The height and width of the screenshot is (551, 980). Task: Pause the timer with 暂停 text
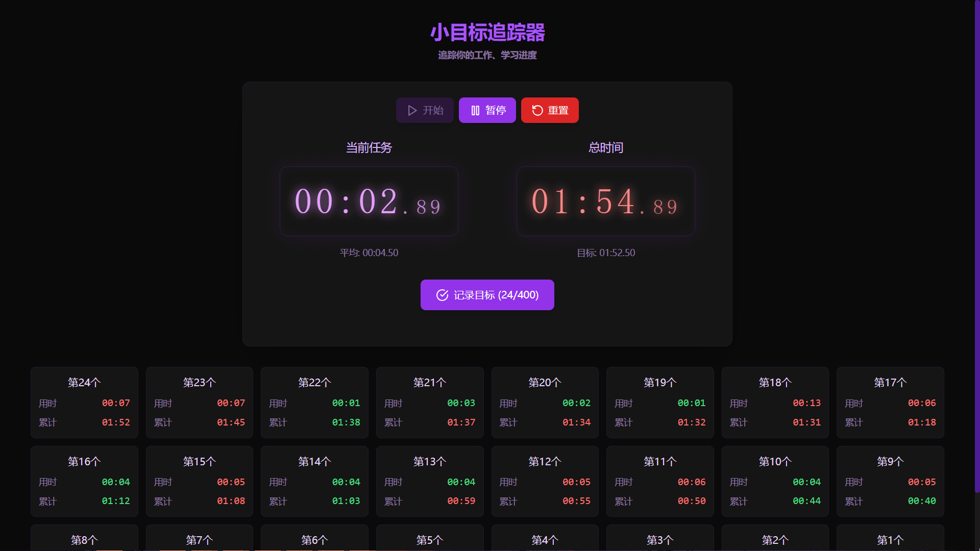pyautogui.click(x=496, y=110)
